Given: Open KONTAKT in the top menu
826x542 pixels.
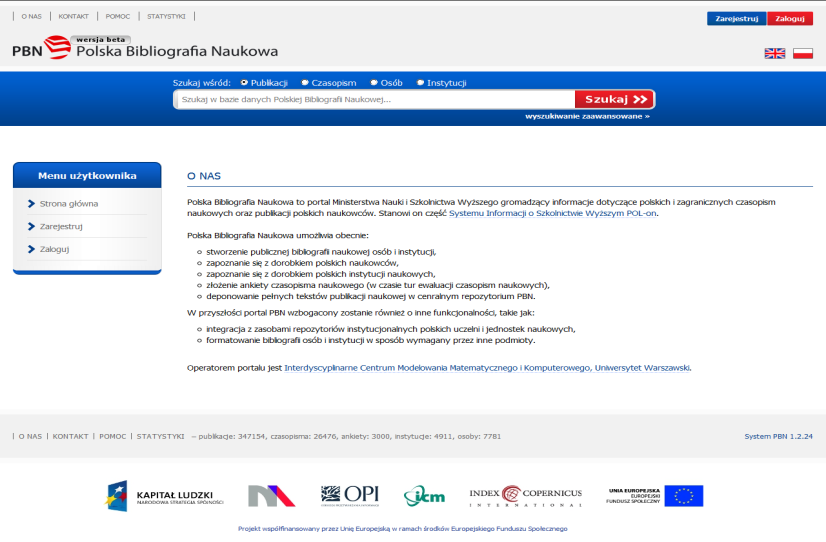Looking at the screenshot, I should click(x=74, y=16).
